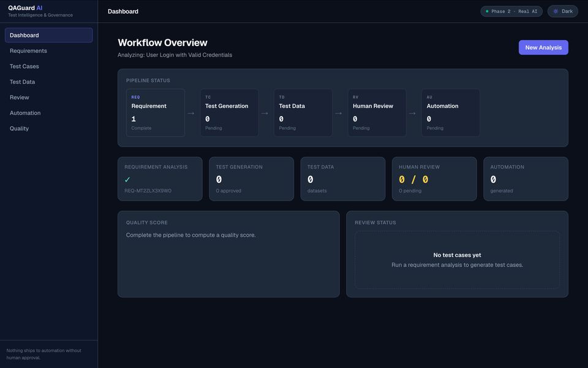
Task: Select Test Data in the sidebar
Action: coord(49,82)
